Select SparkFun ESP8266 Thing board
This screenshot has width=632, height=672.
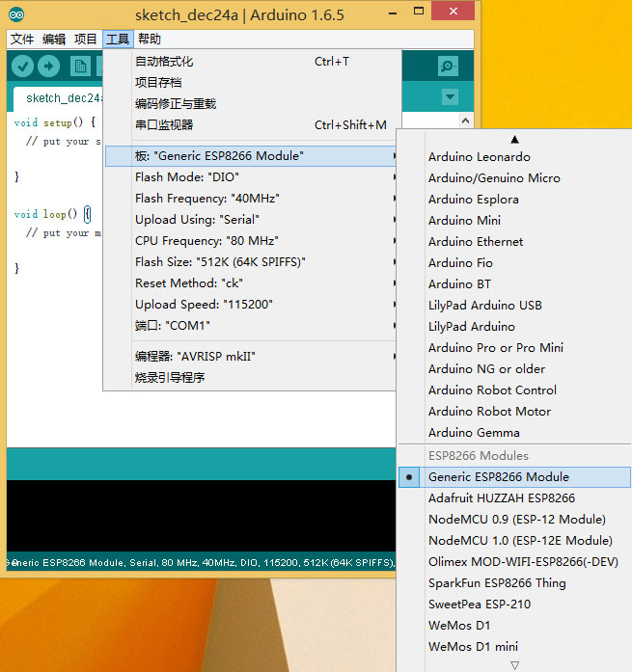[515, 583]
